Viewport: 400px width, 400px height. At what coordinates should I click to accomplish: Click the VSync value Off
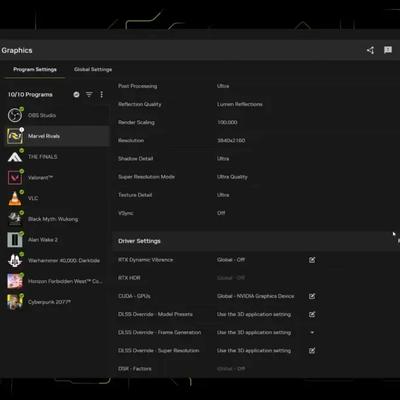[221, 213]
